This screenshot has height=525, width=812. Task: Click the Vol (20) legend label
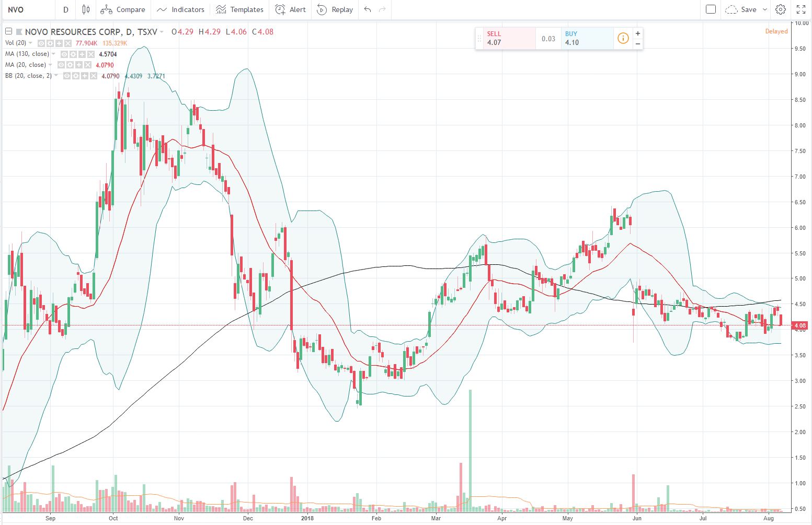coord(16,43)
